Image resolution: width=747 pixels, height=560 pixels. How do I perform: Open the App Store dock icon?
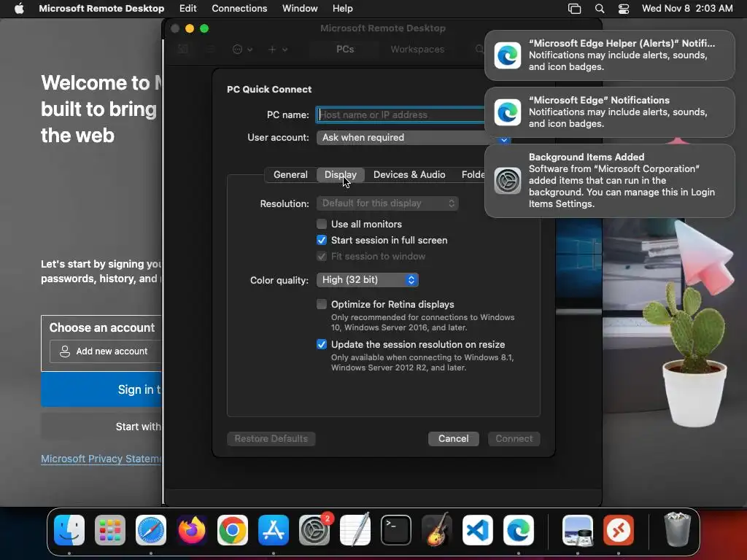[x=274, y=529]
